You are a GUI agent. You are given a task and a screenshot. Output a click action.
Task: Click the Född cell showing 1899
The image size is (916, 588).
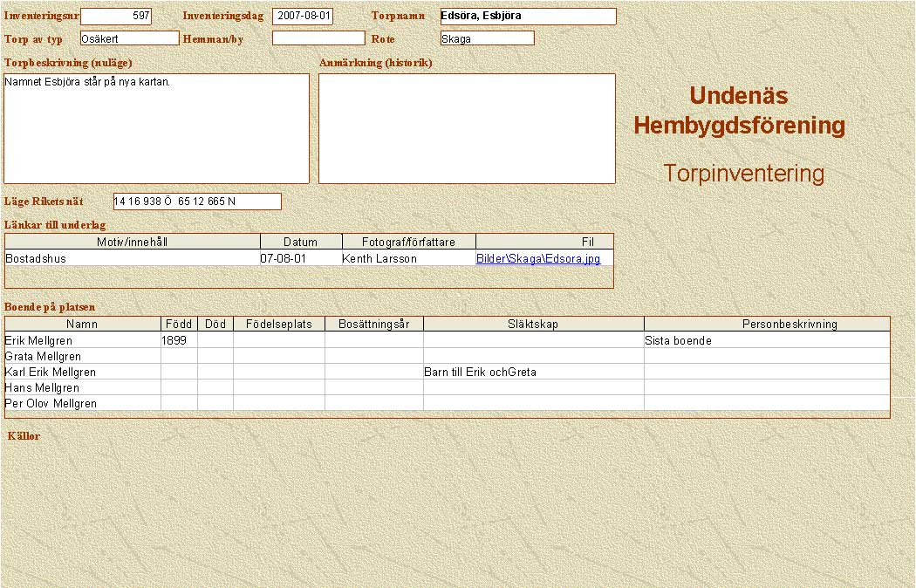tap(179, 341)
